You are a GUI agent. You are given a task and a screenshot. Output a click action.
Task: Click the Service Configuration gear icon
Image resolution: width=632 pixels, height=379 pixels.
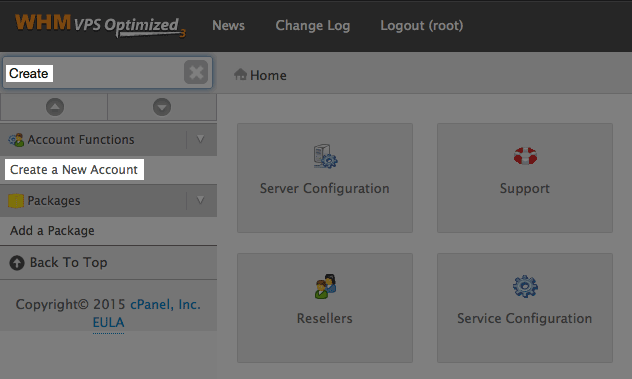click(x=525, y=286)
